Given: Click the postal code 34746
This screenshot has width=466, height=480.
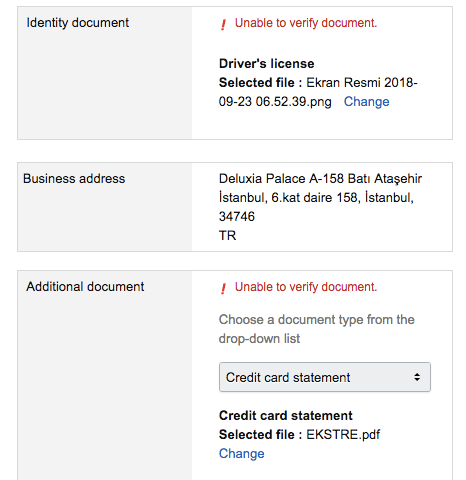Looking at the screenshot, I should pos(237,217).
